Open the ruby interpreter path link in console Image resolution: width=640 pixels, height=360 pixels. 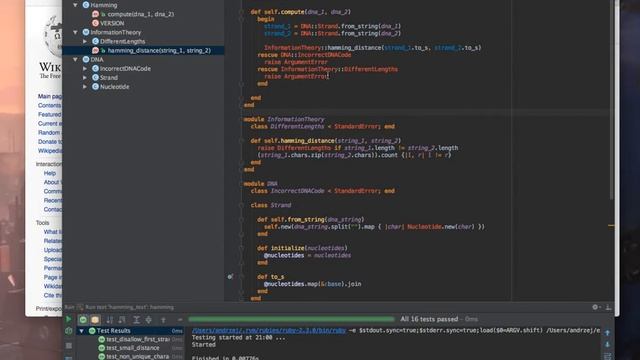(x=269, y=330)
